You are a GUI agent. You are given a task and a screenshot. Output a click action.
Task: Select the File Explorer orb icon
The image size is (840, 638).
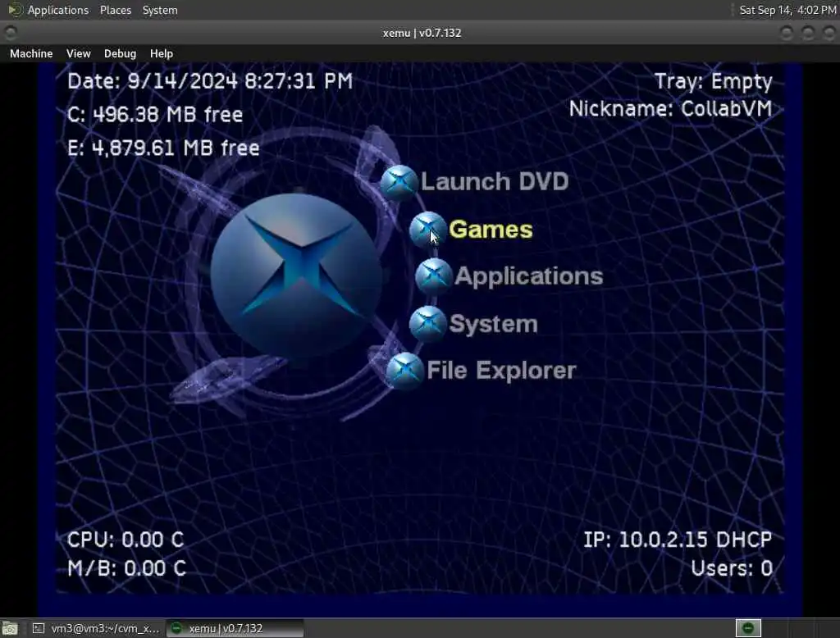click(x=404, y=370)
